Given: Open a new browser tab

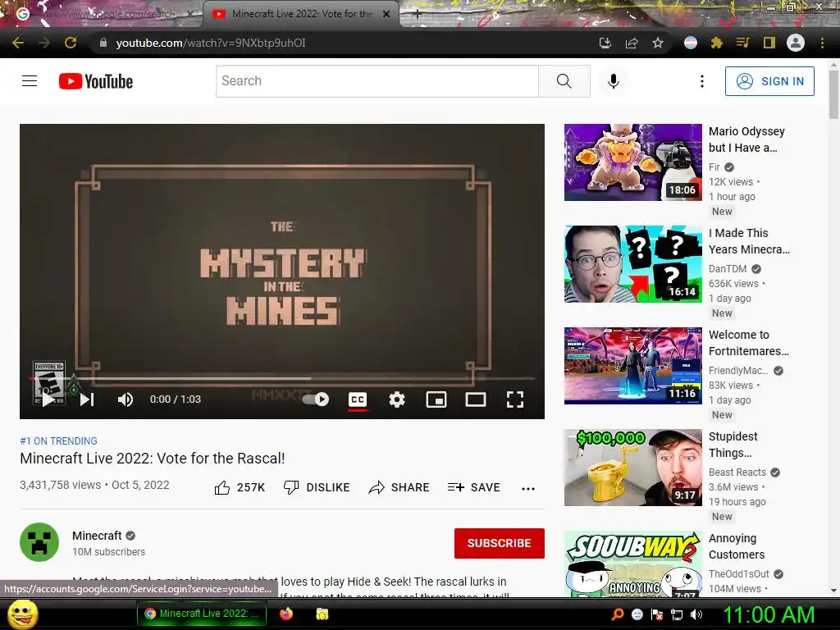Looking at the screenshot, I should 418,15.
